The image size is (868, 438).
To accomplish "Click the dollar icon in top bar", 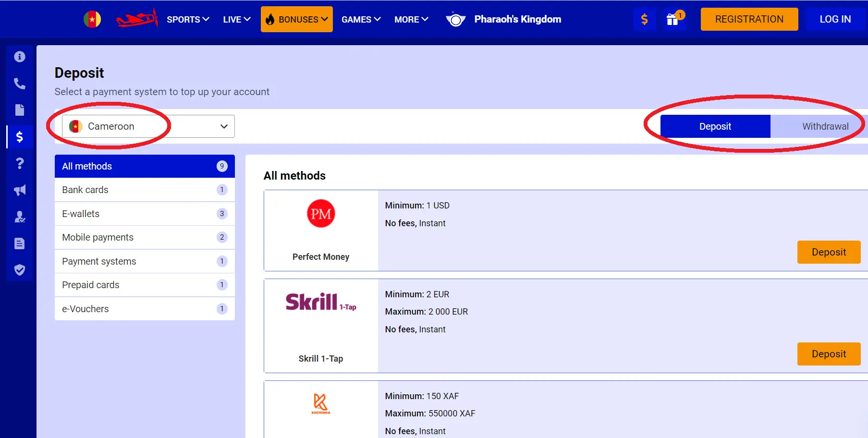I will (x=644, y=20).
